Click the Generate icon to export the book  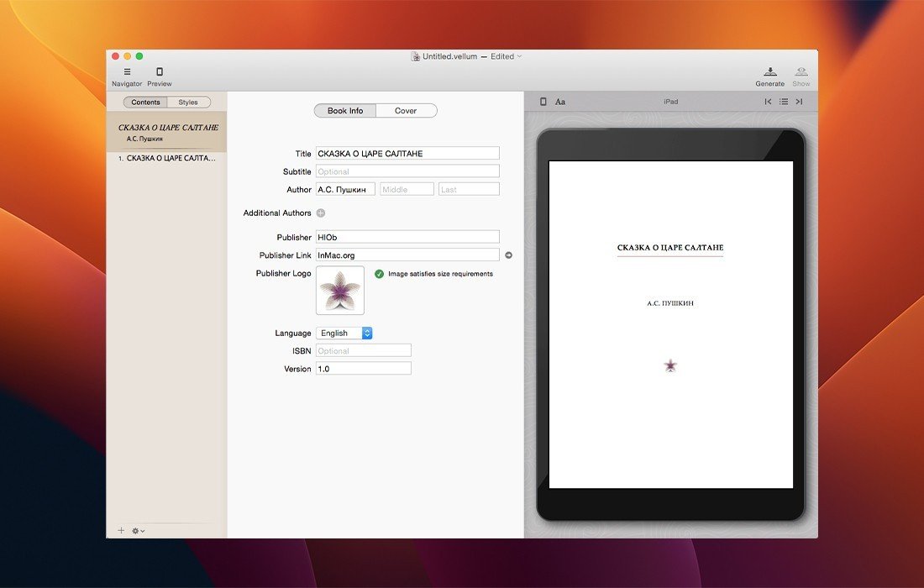pos(769,71)
